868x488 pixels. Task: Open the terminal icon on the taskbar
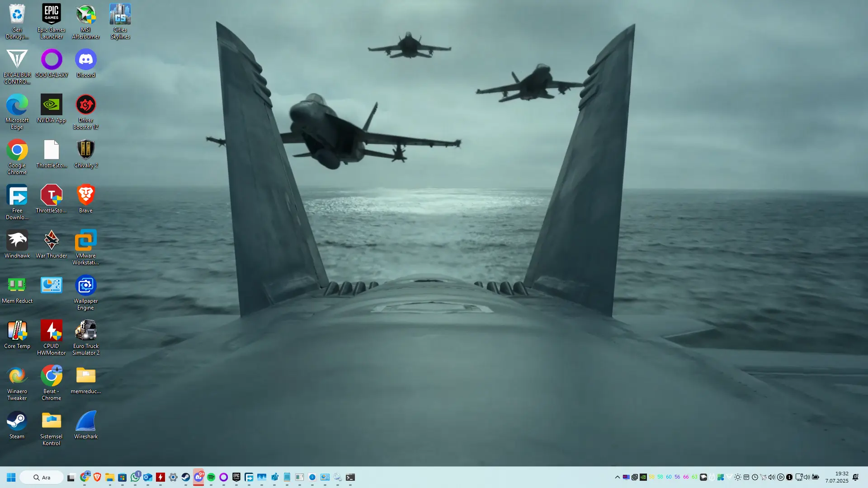click(350, 477)
